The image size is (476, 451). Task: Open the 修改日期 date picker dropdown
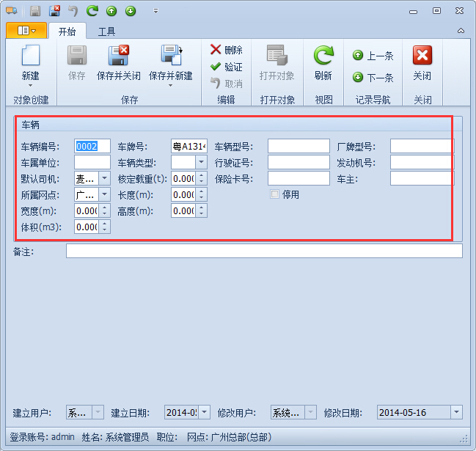pos(456,413)
